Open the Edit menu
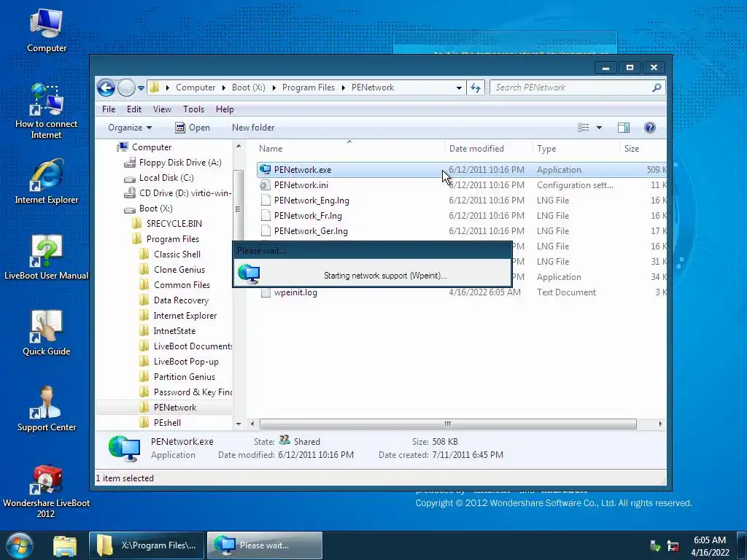The image size is (747, 560). tap(134, 109)
